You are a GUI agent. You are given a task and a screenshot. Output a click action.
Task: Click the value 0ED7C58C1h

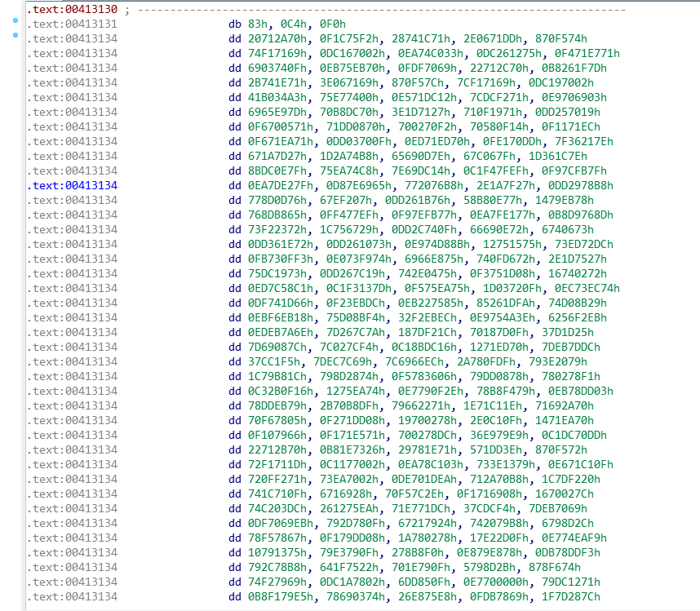pyautogui.click(x=281, y=289)
